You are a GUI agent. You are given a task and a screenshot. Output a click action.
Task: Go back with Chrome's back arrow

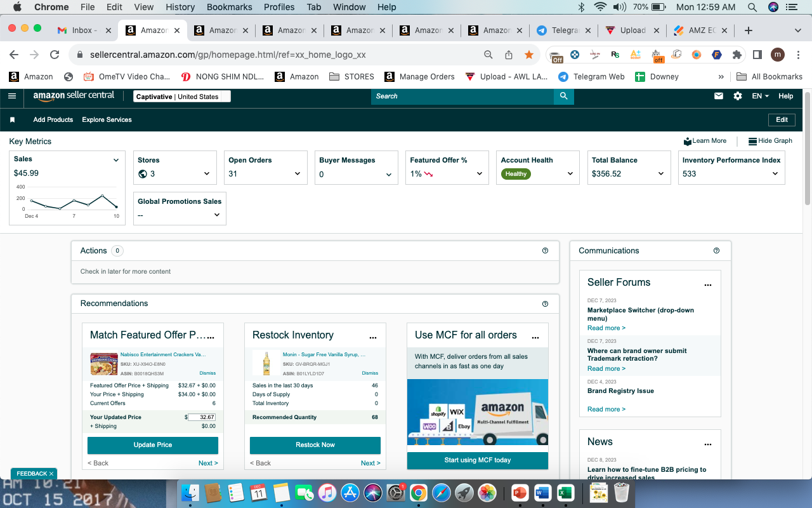pyautogui.click(x=14, y=55)
